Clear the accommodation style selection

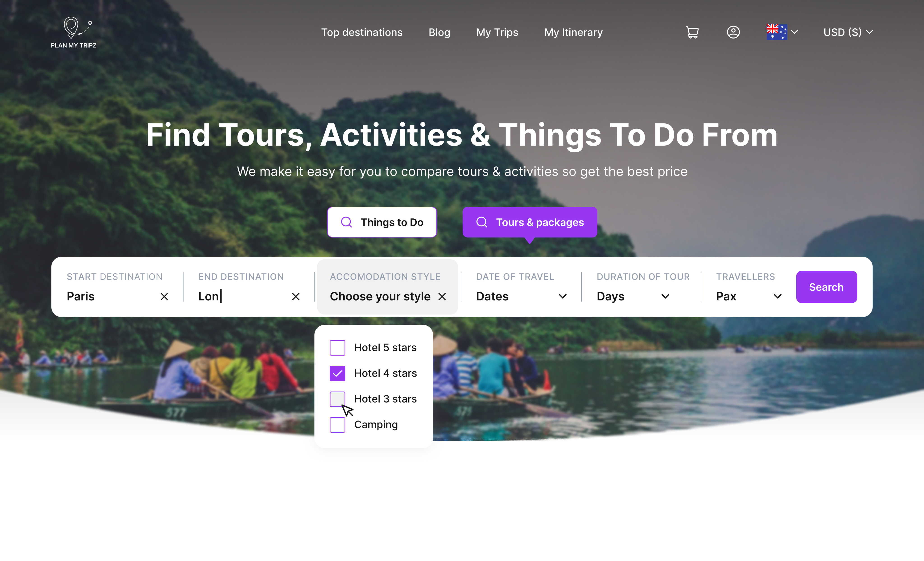click(x=442, y=297)
